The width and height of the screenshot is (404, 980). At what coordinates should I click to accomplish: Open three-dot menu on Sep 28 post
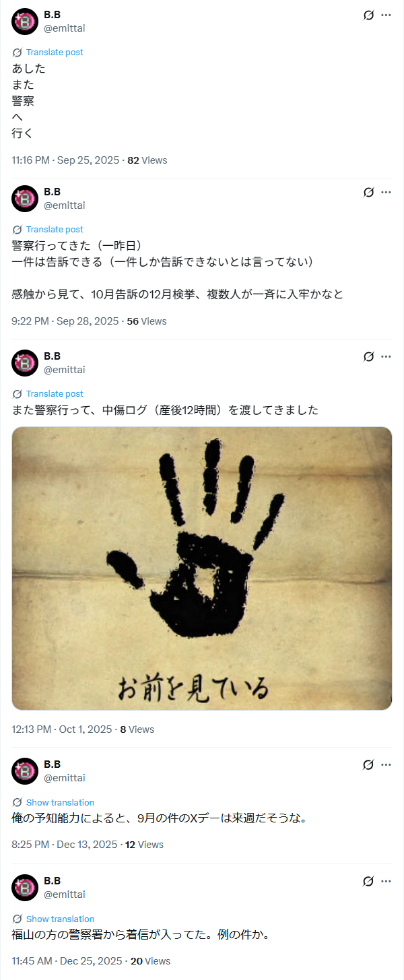click(x=386, y=192)
